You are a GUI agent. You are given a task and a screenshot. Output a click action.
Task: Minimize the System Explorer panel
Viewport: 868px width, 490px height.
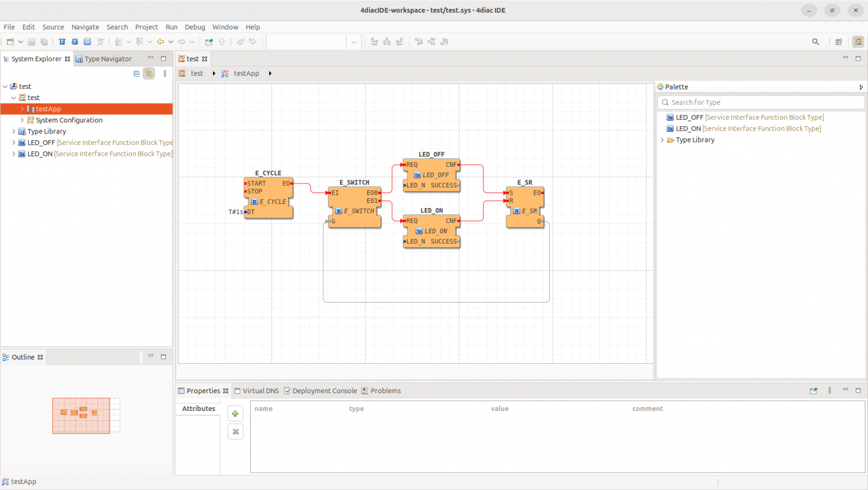pos(151,58)
